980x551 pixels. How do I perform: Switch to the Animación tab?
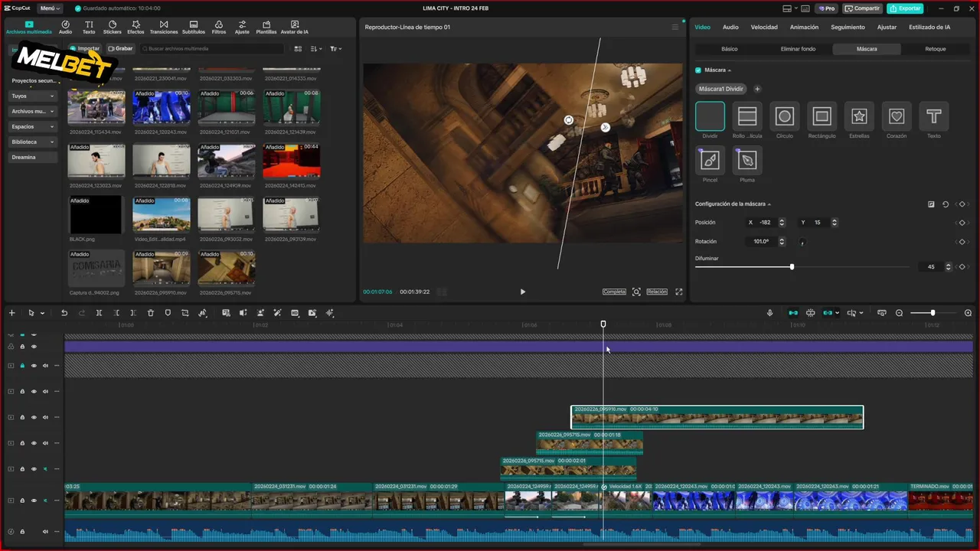(804, 28)
